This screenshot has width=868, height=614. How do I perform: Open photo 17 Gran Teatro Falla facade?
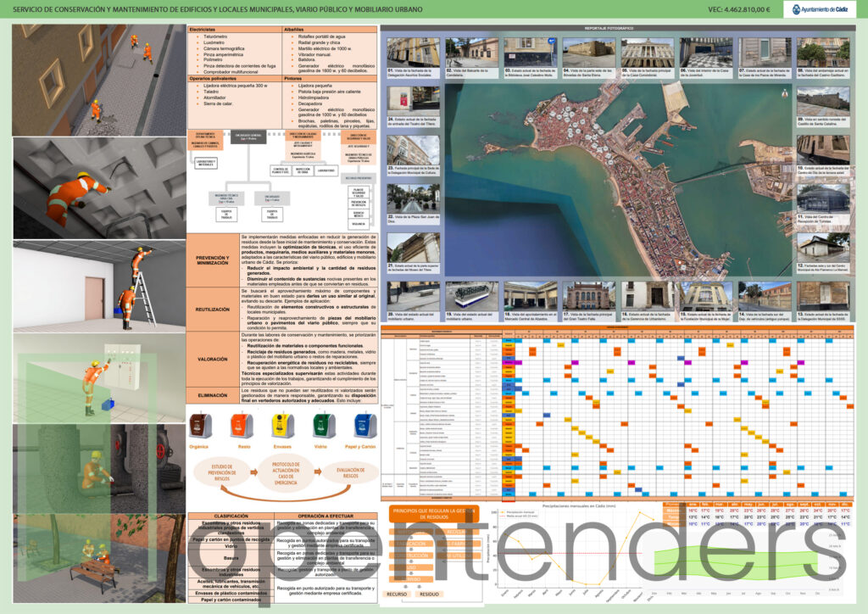pos(588,296)
